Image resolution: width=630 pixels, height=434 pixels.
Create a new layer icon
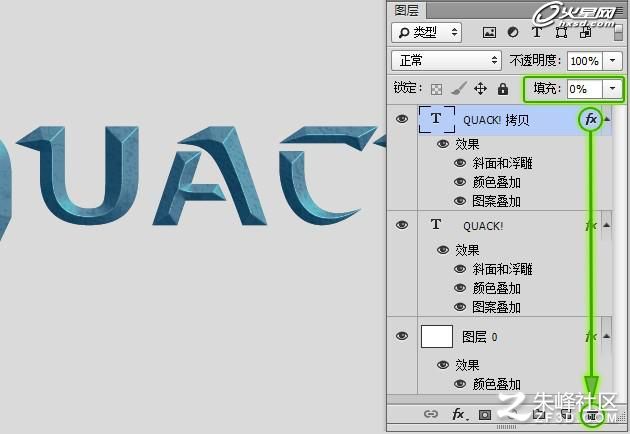click(567, 414)
